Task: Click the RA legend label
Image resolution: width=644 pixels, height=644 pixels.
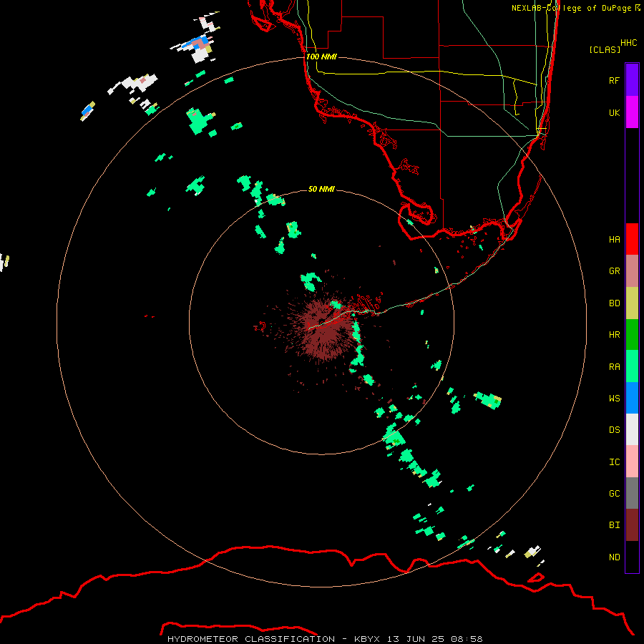Action: pyautogui.click(x=614, y=367)
